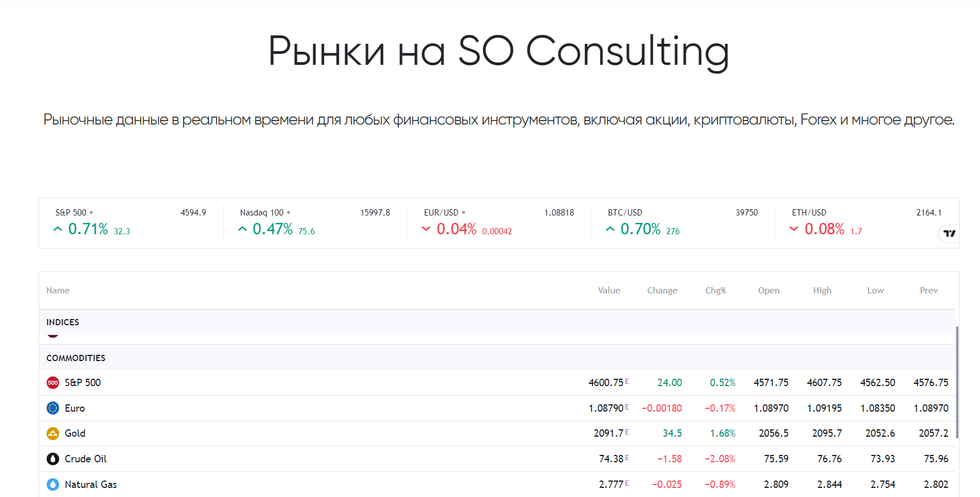Image resolution: width=980 pixels, height=497 pixels.
Task: Click the EUR/USD down arrow
Action: 426,229
